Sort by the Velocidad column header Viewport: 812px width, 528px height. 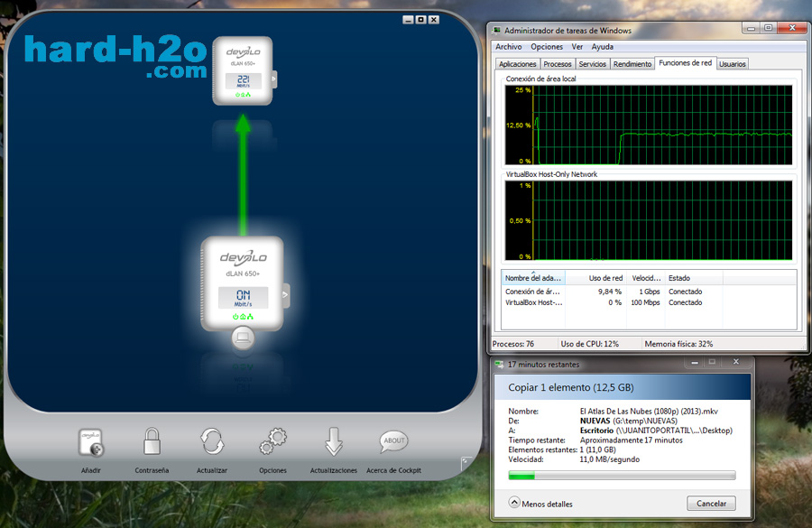click(x=646, y=278)
